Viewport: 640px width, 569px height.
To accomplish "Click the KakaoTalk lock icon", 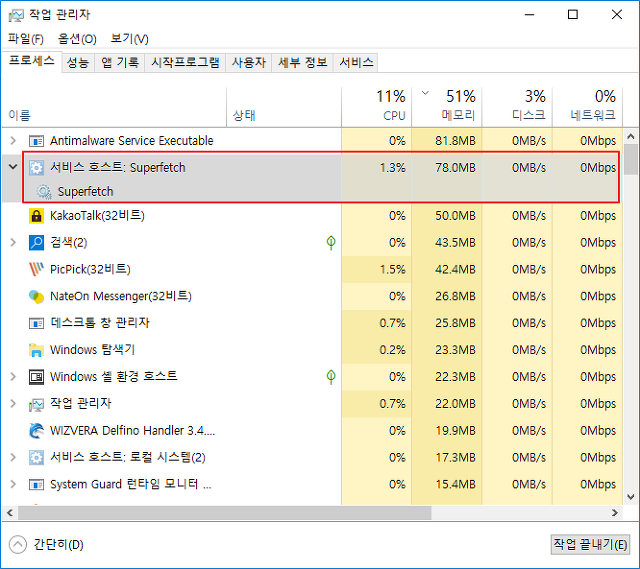I will point(36,216).
